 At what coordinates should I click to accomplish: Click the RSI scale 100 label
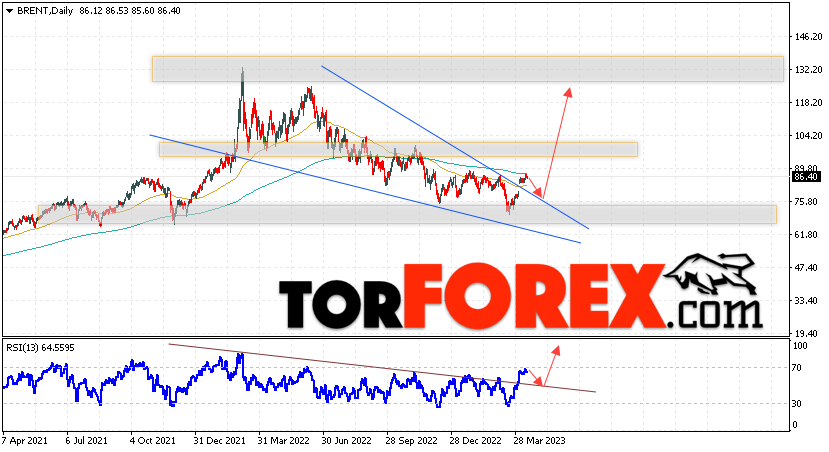(801, 346)
